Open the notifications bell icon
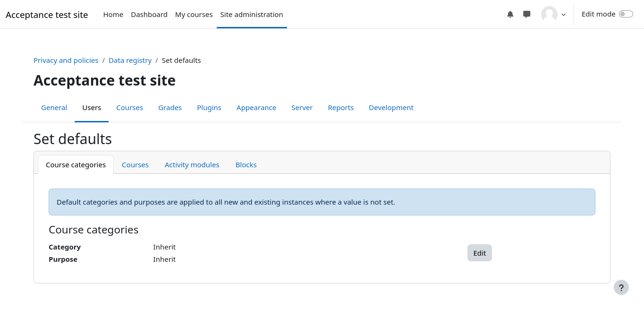 click(510, 14)
